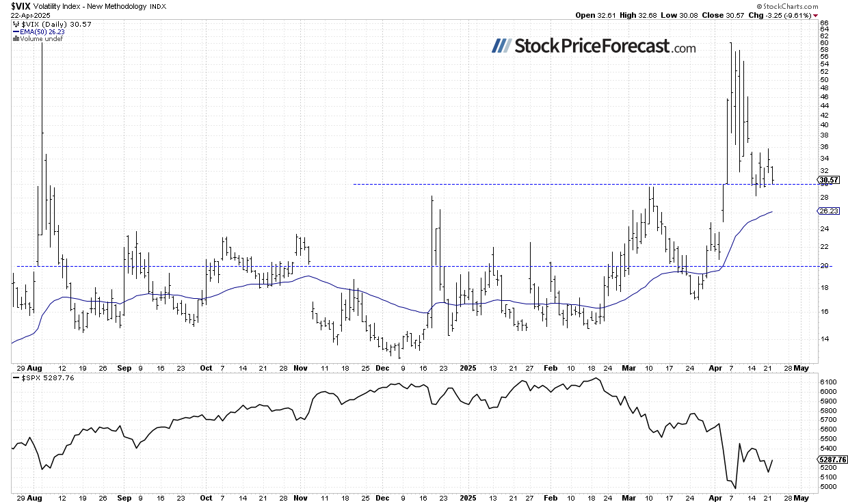Select the $SPX 5287.76 legend label
This screenshot has height=504, width=848.
click(40, 377)
